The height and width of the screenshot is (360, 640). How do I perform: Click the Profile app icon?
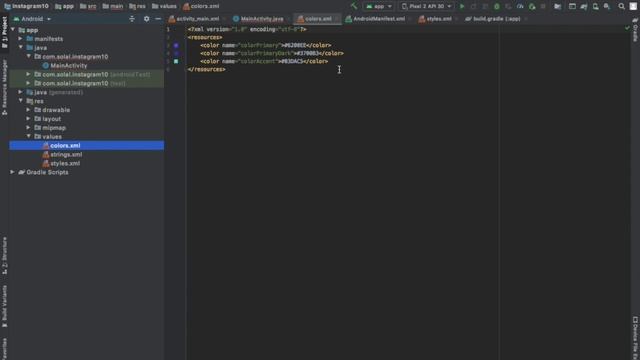pyautogui.click(x=520, y=6)
